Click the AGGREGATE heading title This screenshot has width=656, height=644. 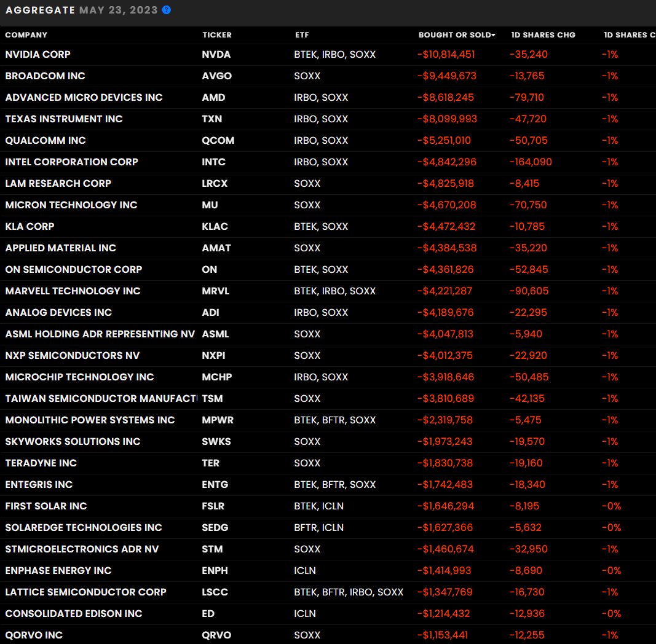40,10
